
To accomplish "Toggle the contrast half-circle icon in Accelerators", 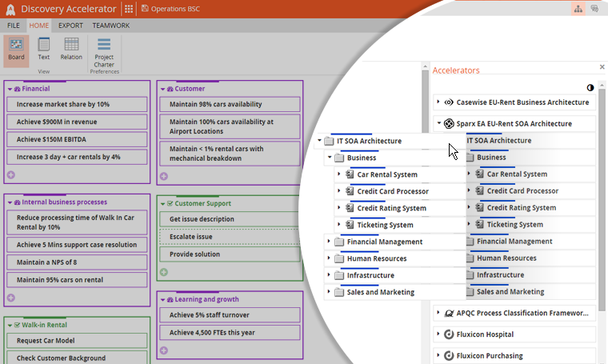I will [x=590, y=88].
